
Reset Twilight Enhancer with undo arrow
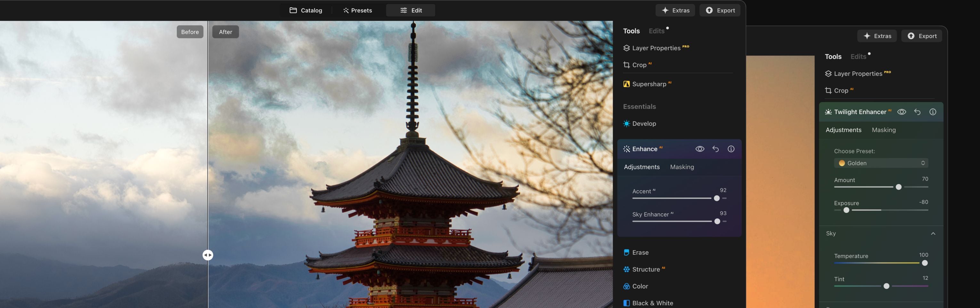pyautogui.click(x=917, y=112)
